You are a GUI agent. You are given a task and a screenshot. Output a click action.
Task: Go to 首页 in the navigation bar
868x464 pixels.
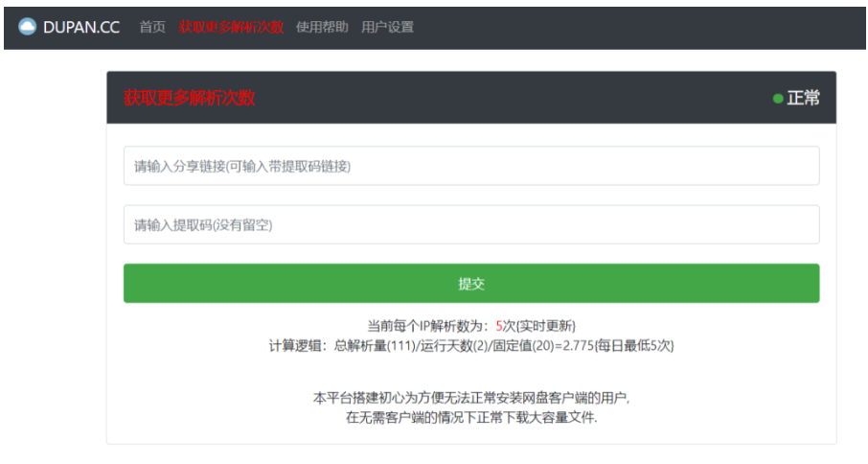tap(152, 27)
